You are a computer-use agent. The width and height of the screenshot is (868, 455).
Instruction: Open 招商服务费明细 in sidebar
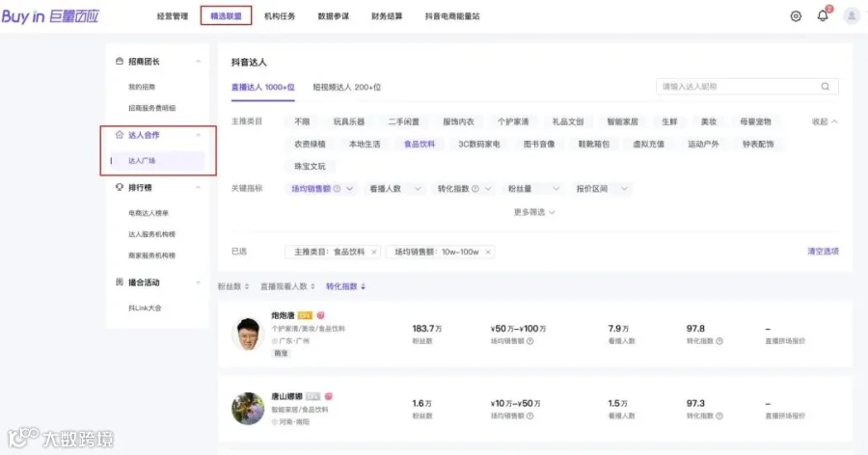point(151,108)
